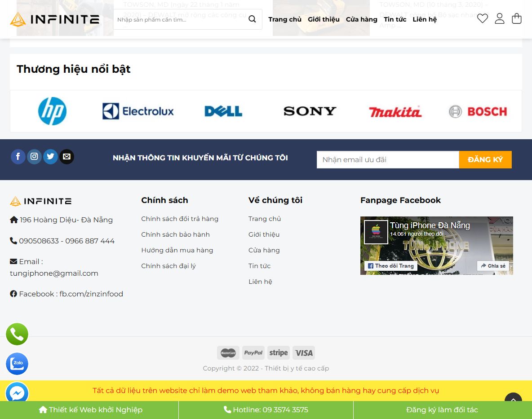Viewport: 532px width, 419px height.
Task: Click email 'tungiphone@gmail.com'
Action: pyautogui.click(x=54, y=273)
